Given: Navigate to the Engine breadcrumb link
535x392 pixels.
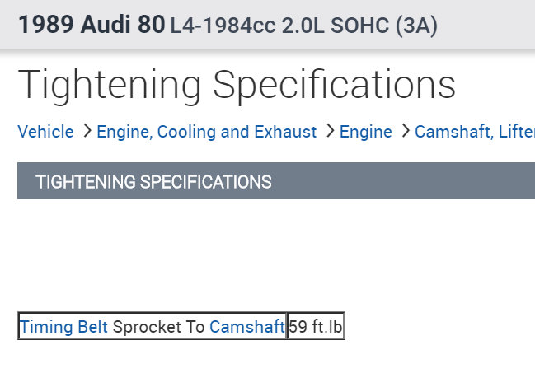Looking at the screenshot, I should [x=365, y=132].
